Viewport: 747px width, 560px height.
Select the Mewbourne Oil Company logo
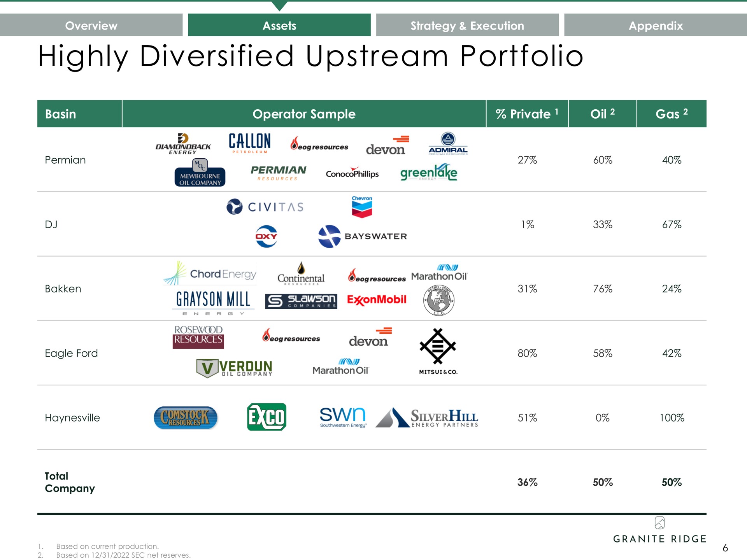click(200, 172)
